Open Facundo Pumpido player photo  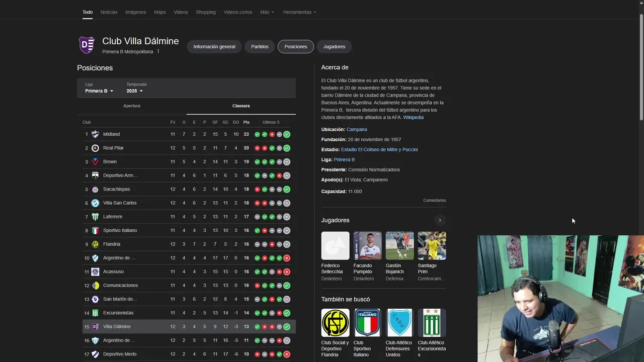[367, 245]
